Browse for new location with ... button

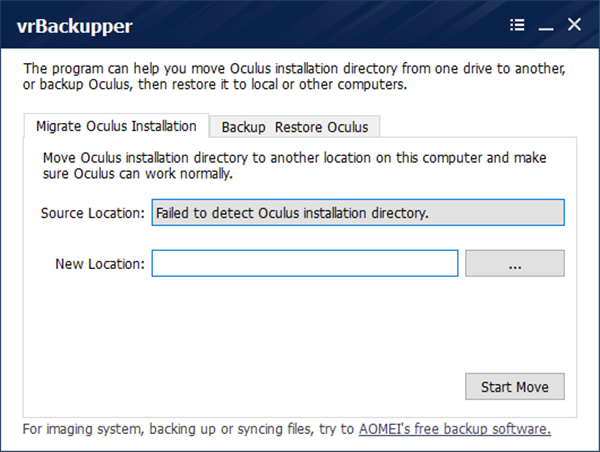[515, 263]
